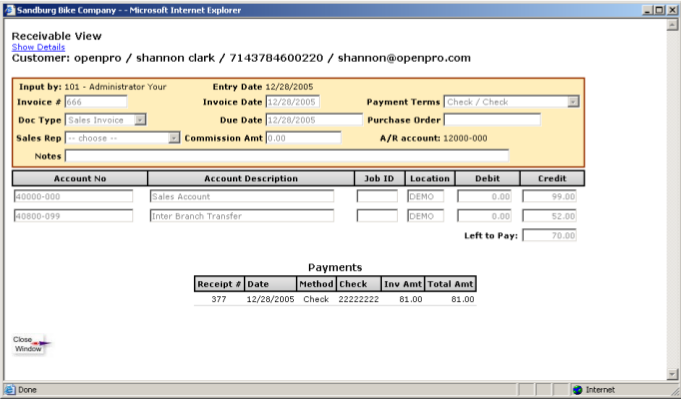Click the Method payments header
The image size is (681, 399).
[316, 284]
